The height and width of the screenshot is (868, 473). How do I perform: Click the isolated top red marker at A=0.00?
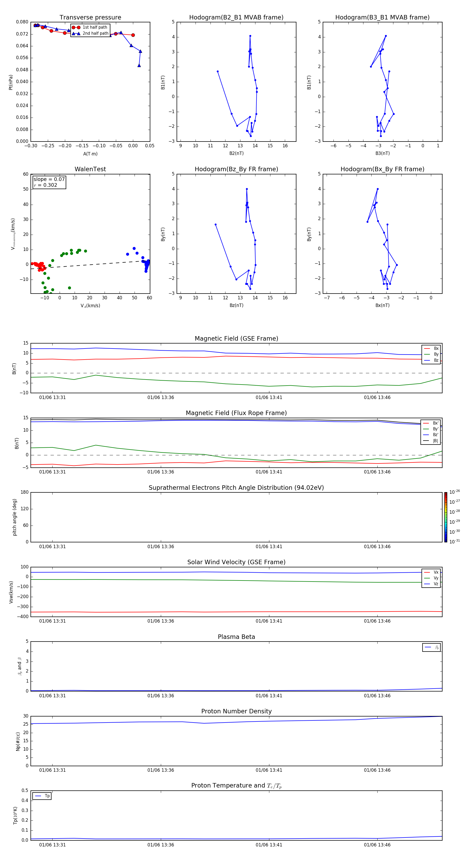[133, 35]
